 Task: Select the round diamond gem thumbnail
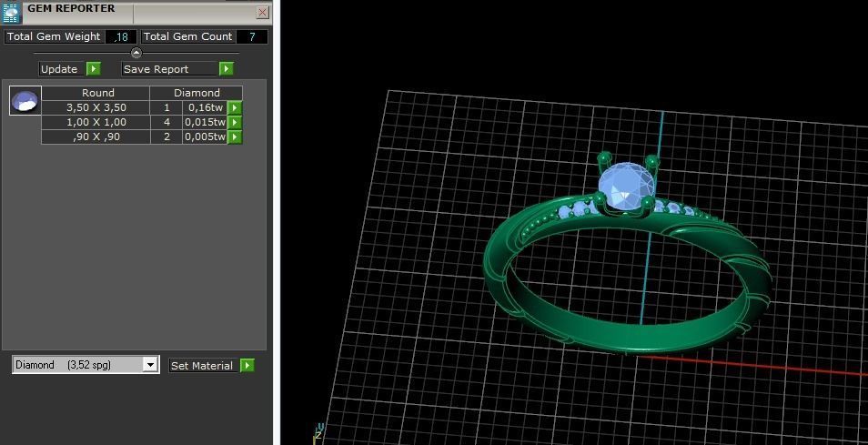click(25, 101)
